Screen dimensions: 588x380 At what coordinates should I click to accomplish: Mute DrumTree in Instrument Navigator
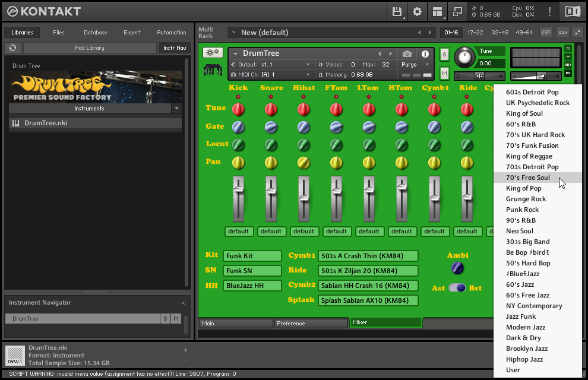pyautogui.click(x=176, y=318)
